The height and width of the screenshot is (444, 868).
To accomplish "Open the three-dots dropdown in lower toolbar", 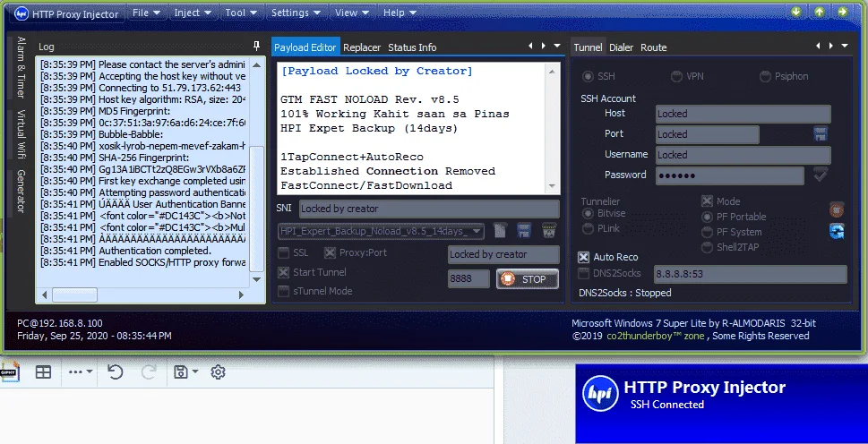I will click(81, 372).
